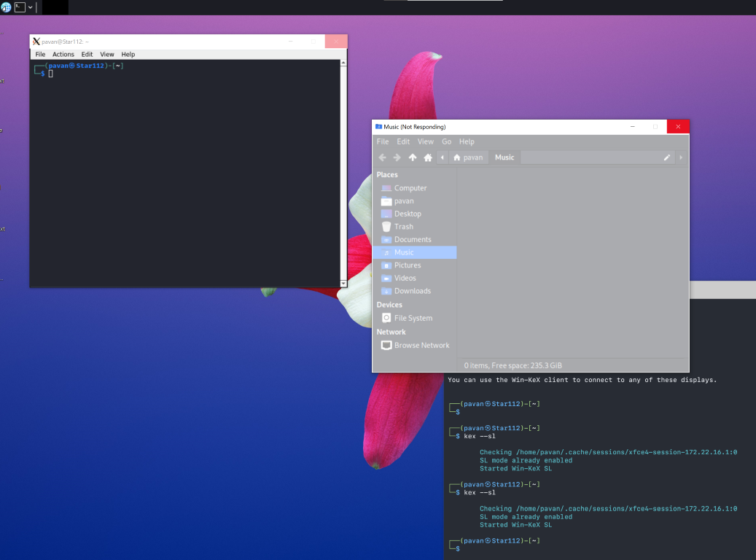Open the View menu in terminal
Image resolution: width=756 pixels, height=560 pixels.
click(107, 55)
